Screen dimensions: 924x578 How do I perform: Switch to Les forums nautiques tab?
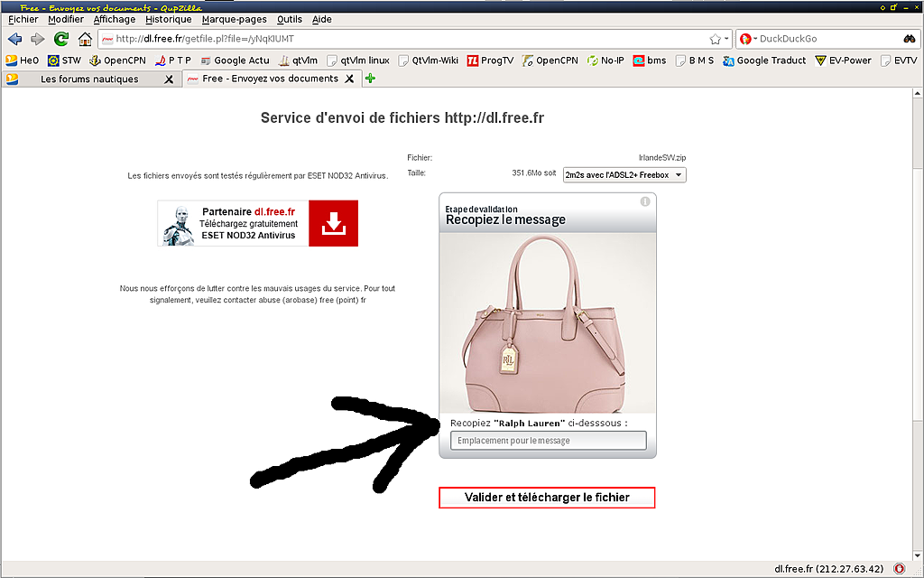[89, 79]
